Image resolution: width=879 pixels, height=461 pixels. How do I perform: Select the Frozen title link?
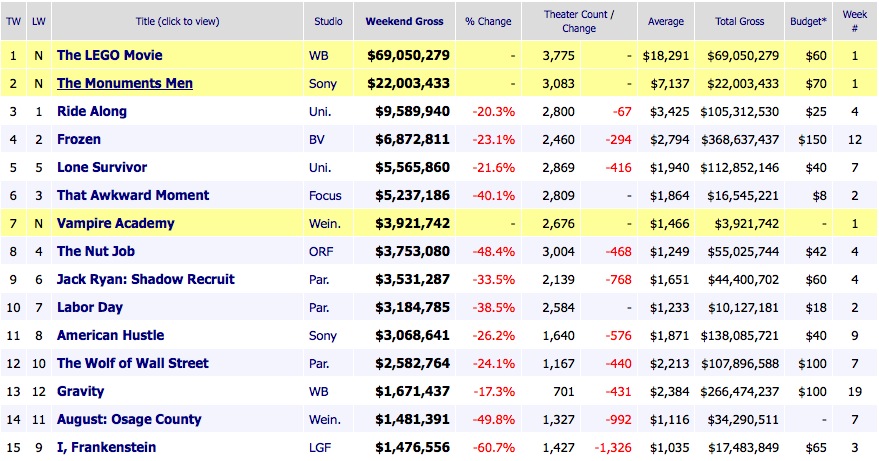click(x=79, y=139)
